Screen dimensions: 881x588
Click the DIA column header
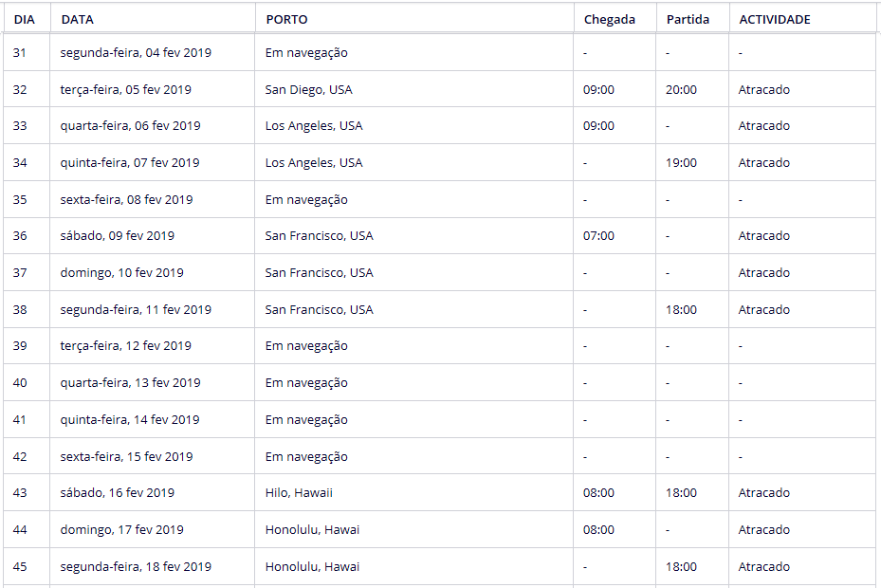tap(24, 19)
